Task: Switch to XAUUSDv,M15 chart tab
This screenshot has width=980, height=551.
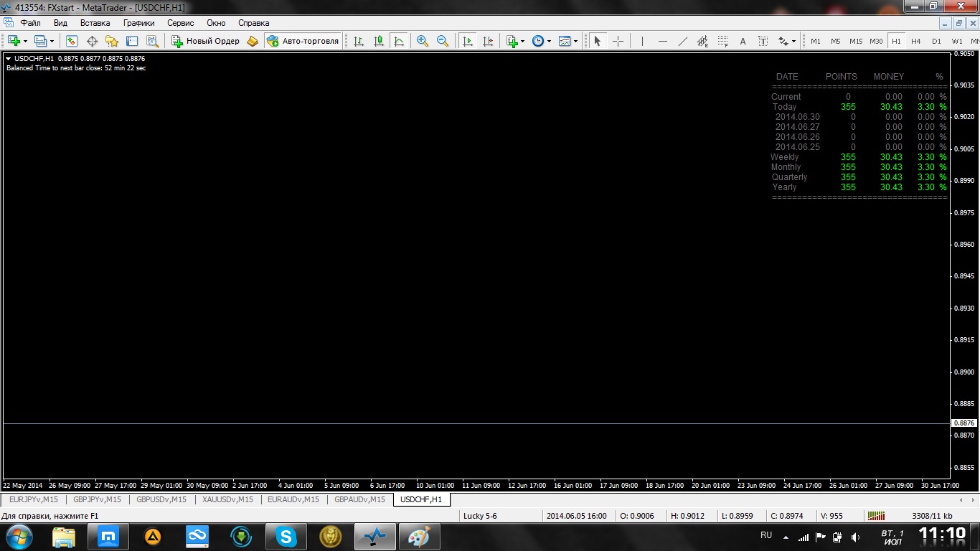Action: tap(227, 499)
